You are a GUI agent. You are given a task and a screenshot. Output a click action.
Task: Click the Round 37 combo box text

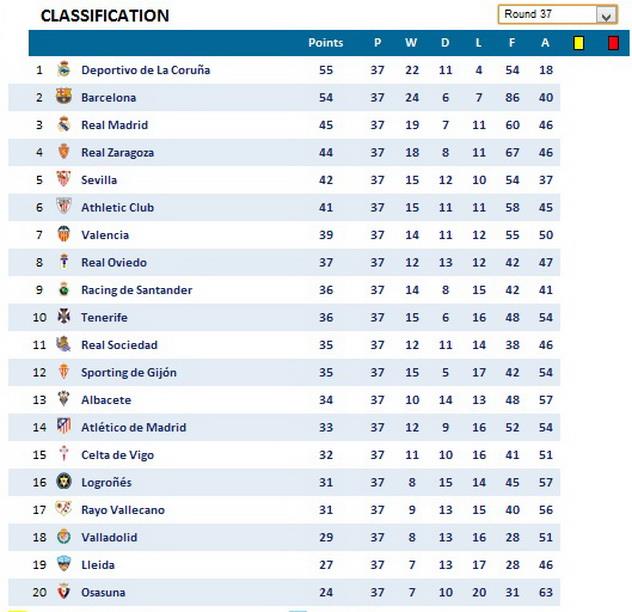click(x=546, y=15)
